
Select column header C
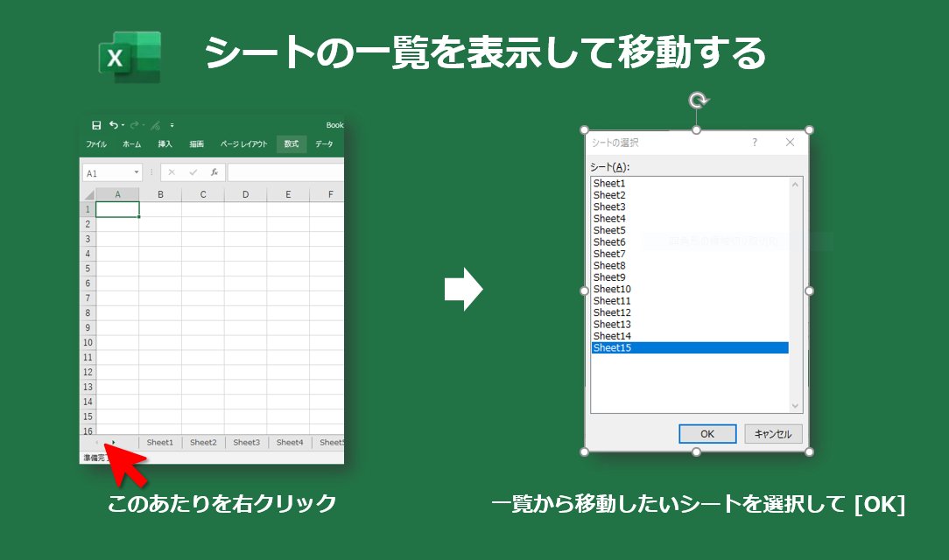click(x=203, y=194)
